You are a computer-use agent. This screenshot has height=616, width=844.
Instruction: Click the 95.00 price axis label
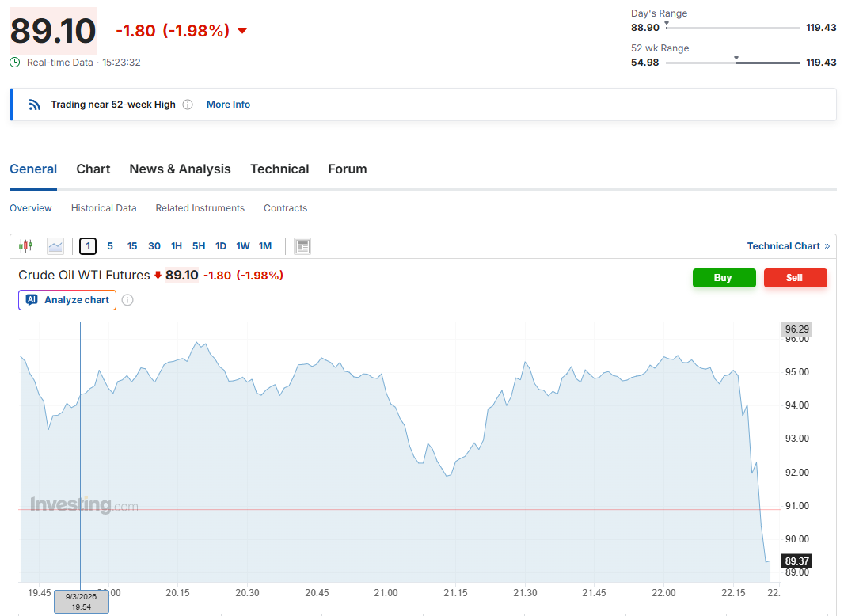(x=797, y=372)
